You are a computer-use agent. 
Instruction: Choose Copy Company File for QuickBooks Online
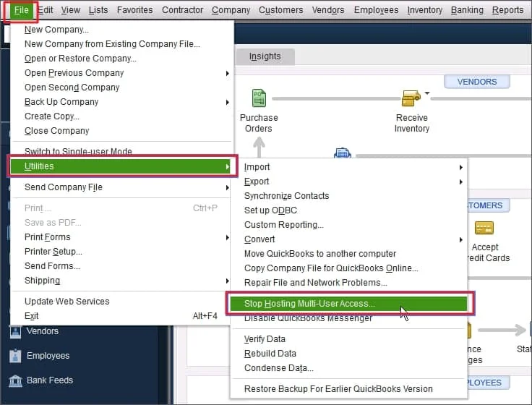click(x=349, y=268)
